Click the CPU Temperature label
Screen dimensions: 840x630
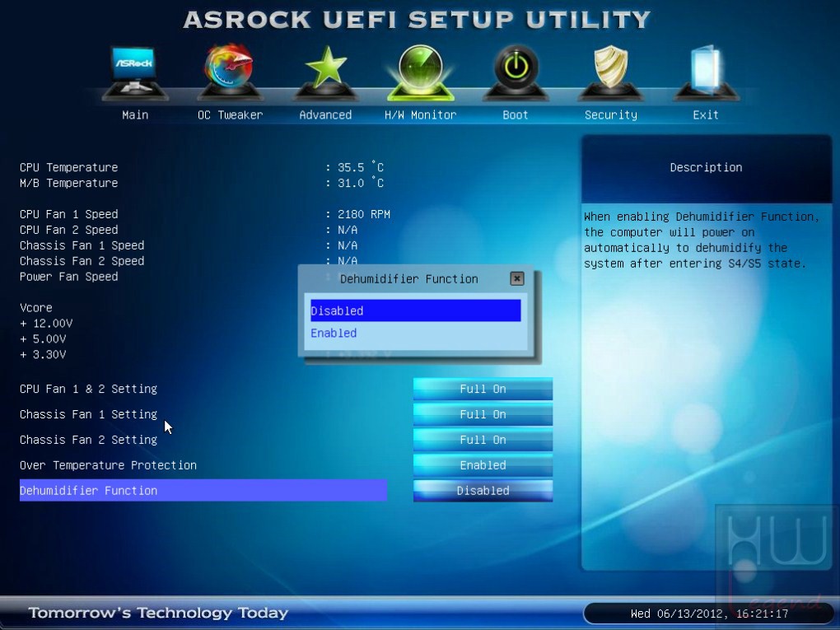(x=68, y=167)
